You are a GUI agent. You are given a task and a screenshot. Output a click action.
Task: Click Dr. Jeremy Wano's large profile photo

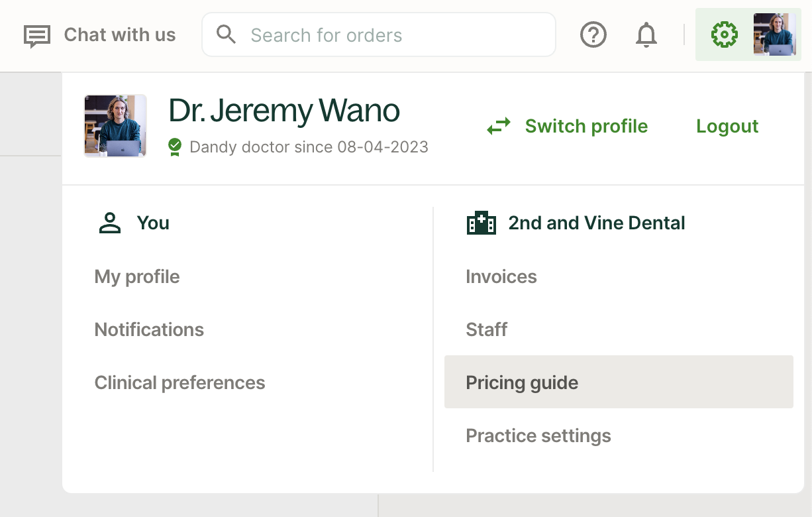(x=115, y=126)
